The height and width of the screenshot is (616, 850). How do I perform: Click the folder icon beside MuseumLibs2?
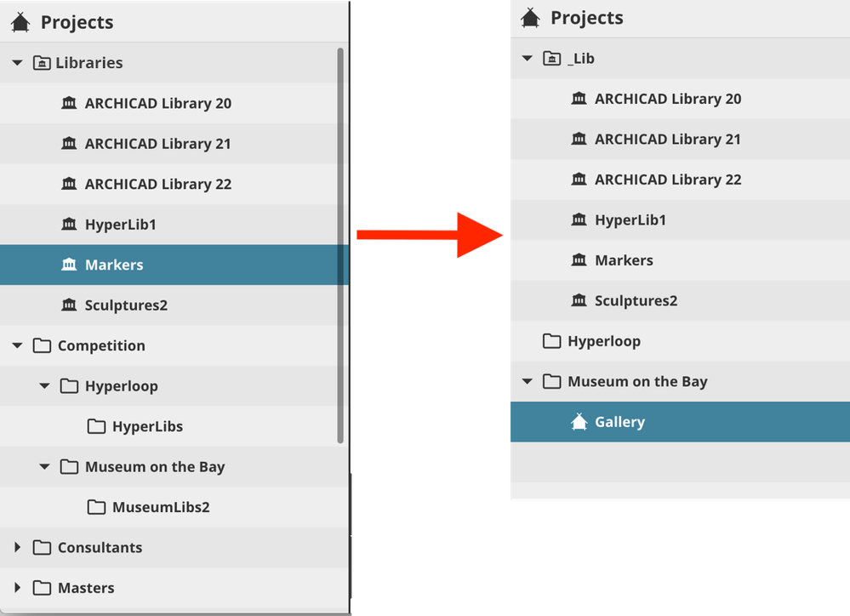pos(96,507)
